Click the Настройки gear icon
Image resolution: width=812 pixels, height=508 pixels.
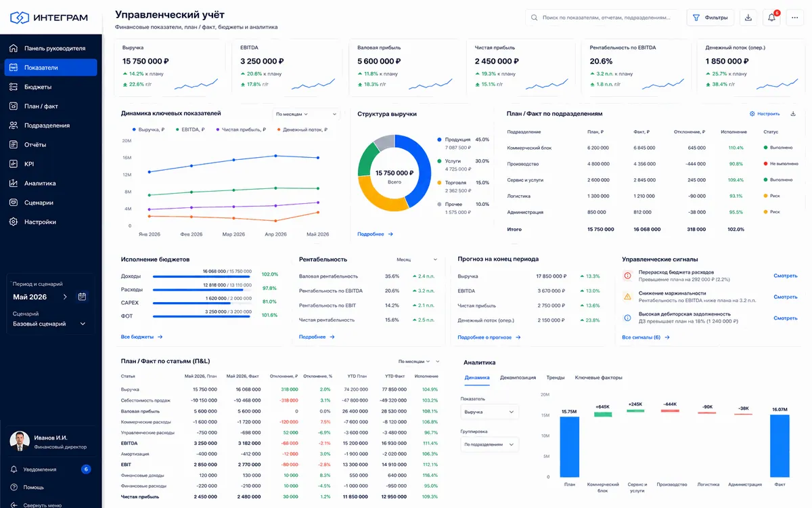[14, 222]
